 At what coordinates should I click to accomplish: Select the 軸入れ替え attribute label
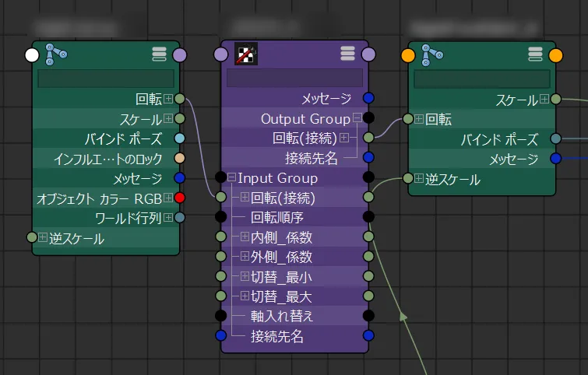[282, 316]
